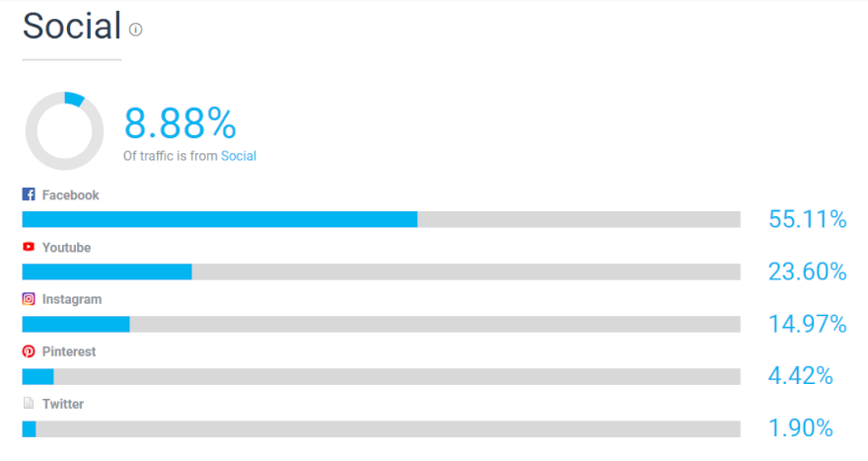Viewport: 868px width, 461px height.
Task: Select the Youtube label text
Action: tap(66, 247)
